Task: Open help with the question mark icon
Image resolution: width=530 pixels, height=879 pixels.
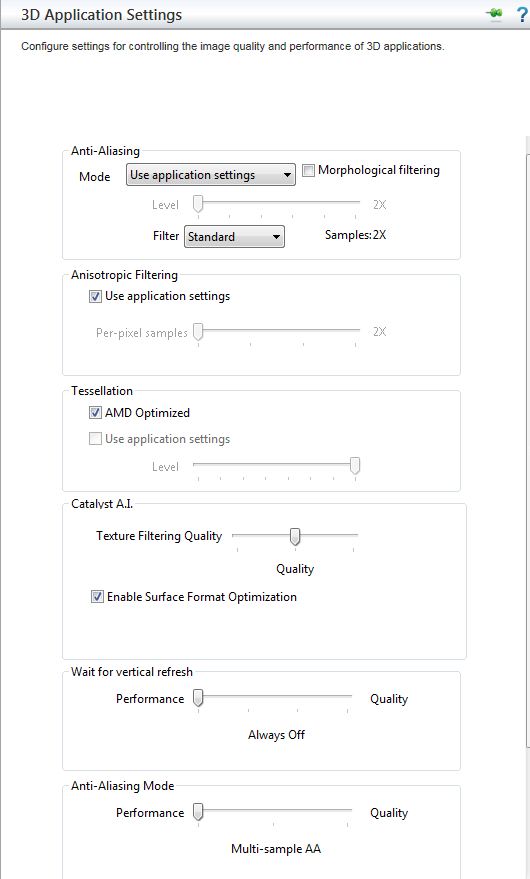Action: (522, 15)
